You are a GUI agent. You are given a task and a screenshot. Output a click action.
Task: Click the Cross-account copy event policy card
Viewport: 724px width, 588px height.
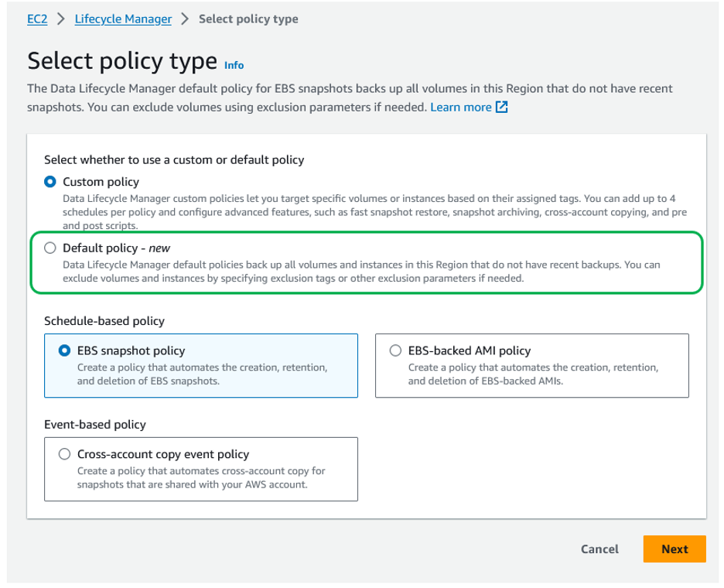[x=201, y=469]
